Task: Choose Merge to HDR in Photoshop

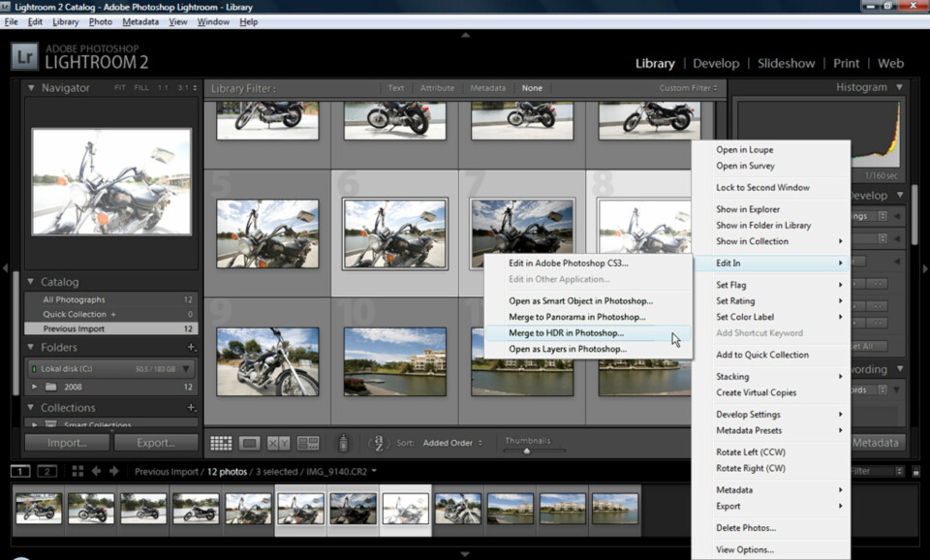Action: (588, 333)
